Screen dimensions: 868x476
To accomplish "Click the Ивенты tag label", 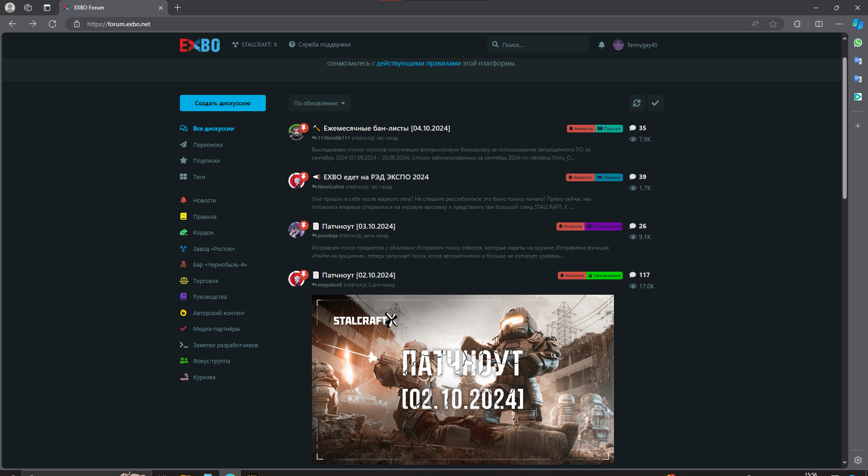I will pyautogui.click(x=609, y=178).
